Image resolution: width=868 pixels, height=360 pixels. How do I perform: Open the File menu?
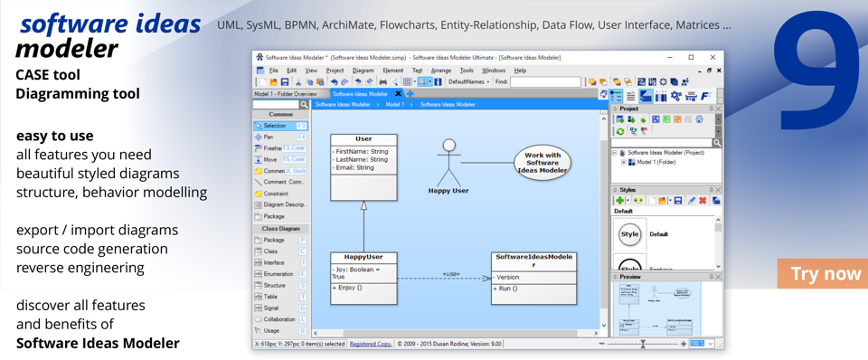(x=273, y=71)
